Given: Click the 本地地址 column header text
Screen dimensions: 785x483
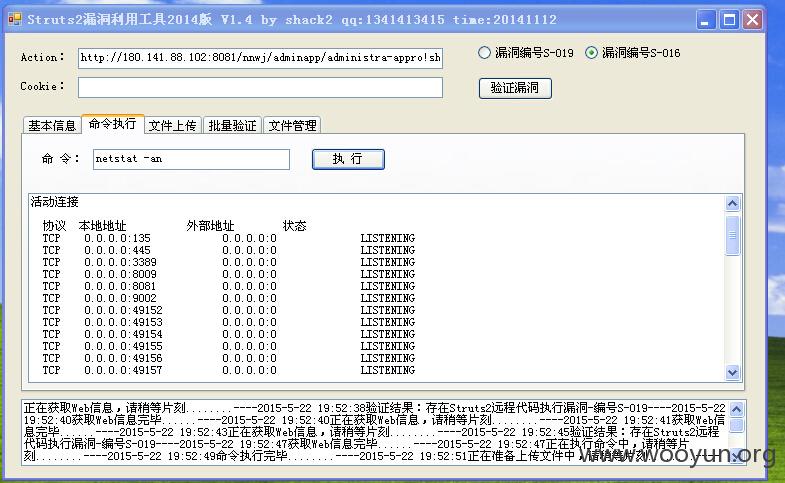Looking at the screenshot, I should tap(102, 226).
